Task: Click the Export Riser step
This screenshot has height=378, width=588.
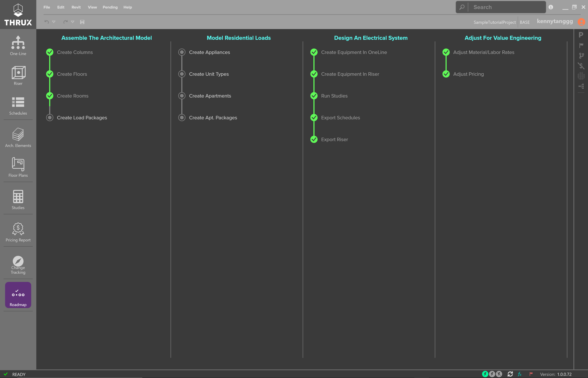Action: coord(334,140)
